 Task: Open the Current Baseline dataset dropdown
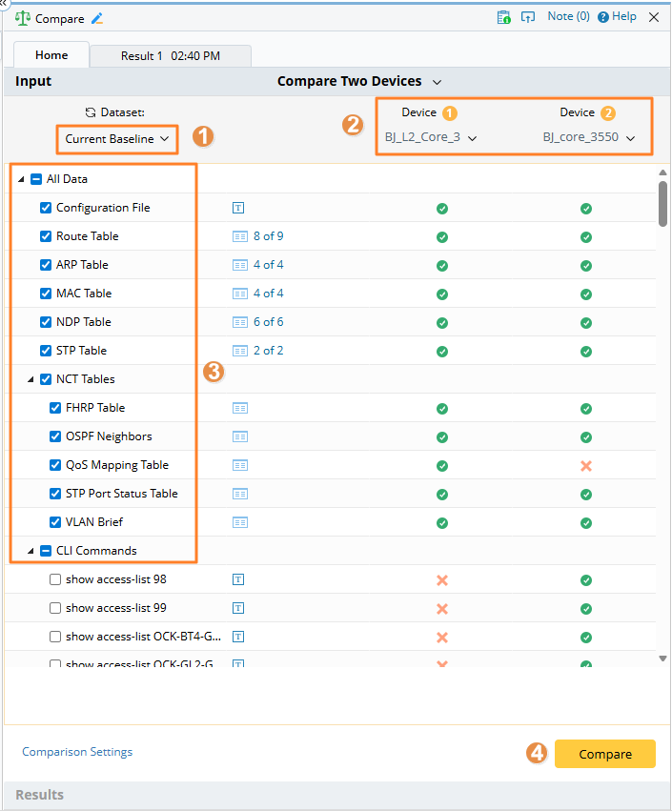click(117, 139)
